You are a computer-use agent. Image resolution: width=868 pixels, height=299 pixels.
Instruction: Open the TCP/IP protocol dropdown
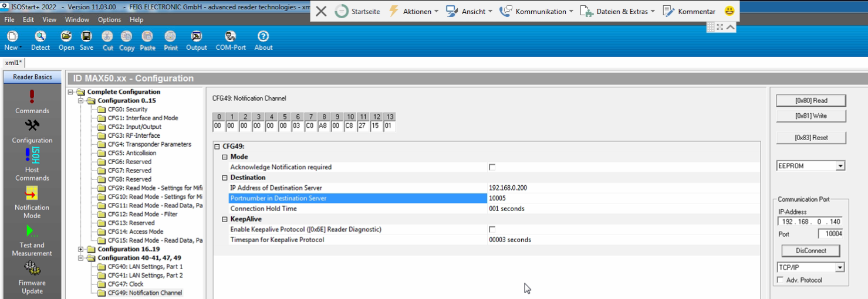pyautogui.click(x=840, y=267)
